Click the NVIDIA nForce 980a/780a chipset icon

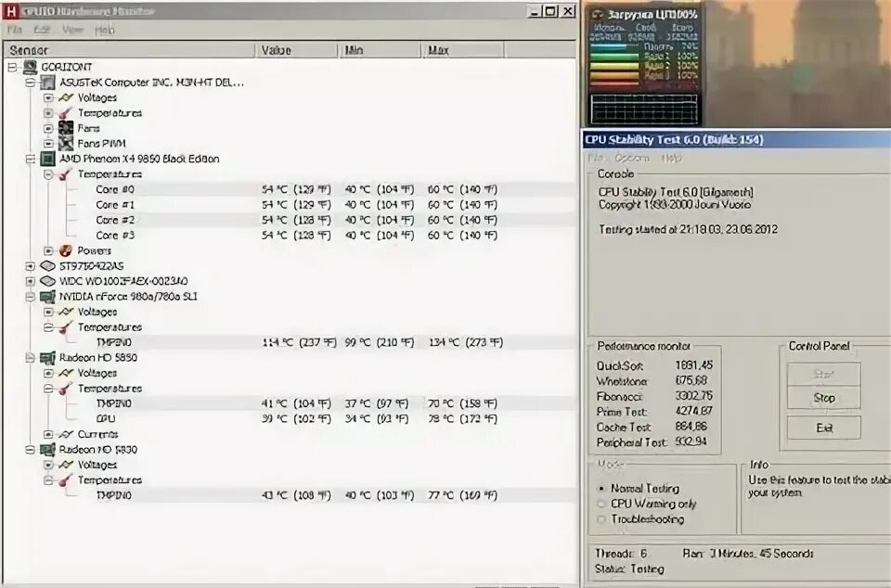coord(48,296)
